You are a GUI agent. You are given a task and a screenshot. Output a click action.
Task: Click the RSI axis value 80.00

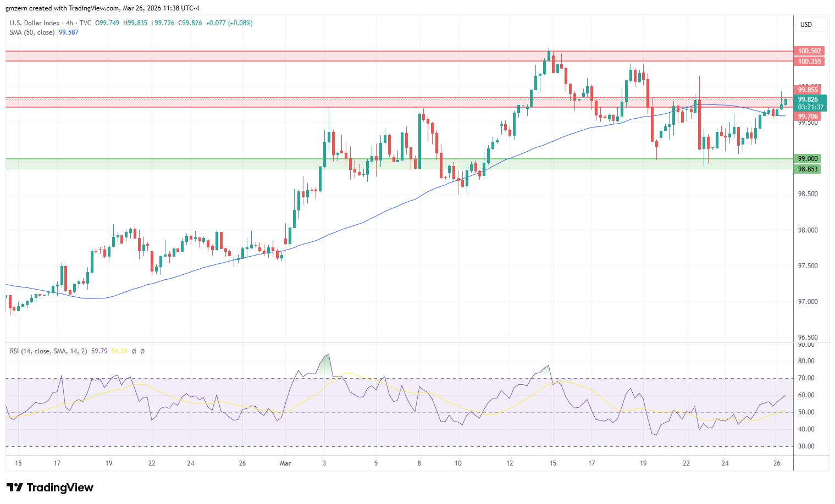[x=806, y=361]
